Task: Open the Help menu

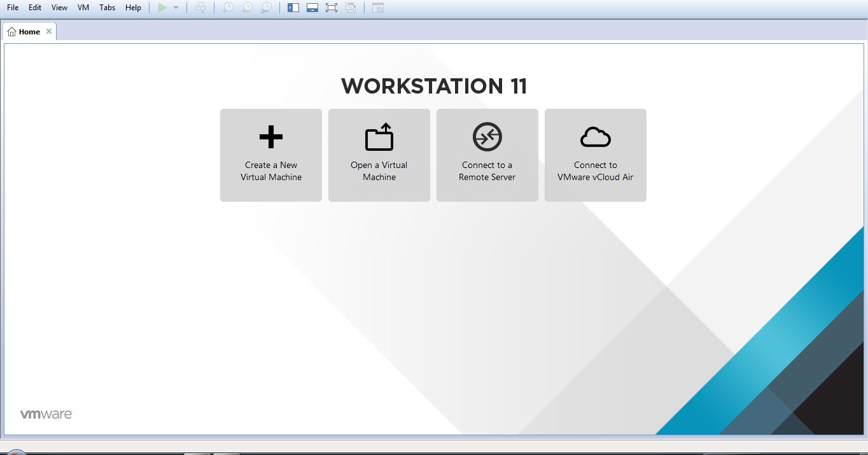Action: tap(133, 8)
